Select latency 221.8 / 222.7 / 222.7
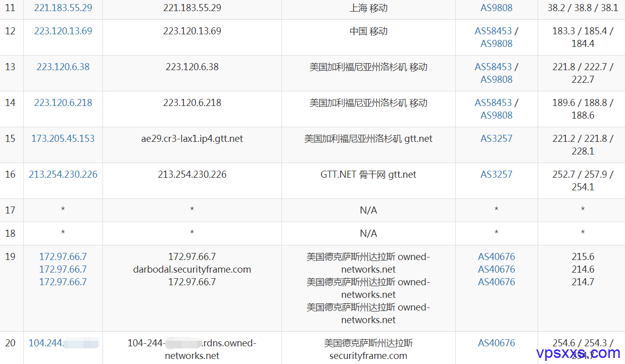This screenshot has width=625, height=364. (x=583, y=73)
